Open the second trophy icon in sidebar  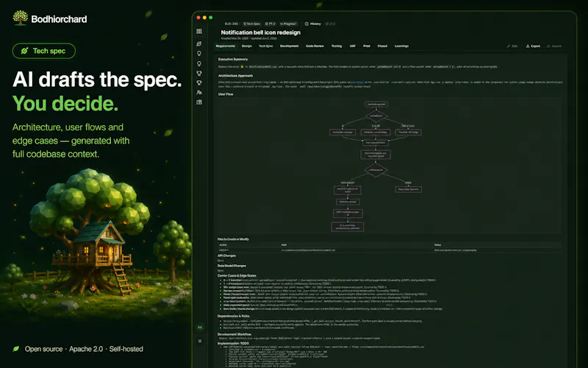point(199,82)
